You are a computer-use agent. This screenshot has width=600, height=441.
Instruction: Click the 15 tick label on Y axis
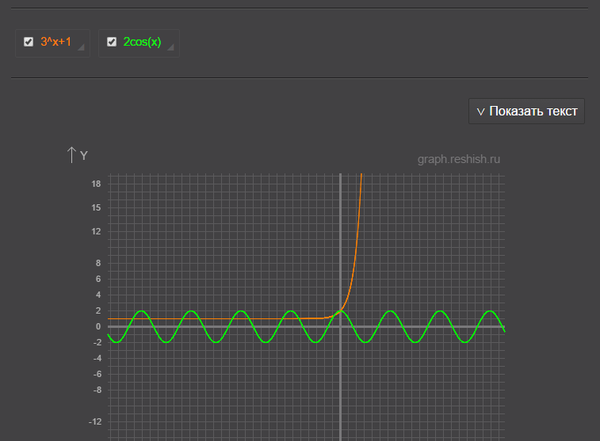[x=96, y=208]
